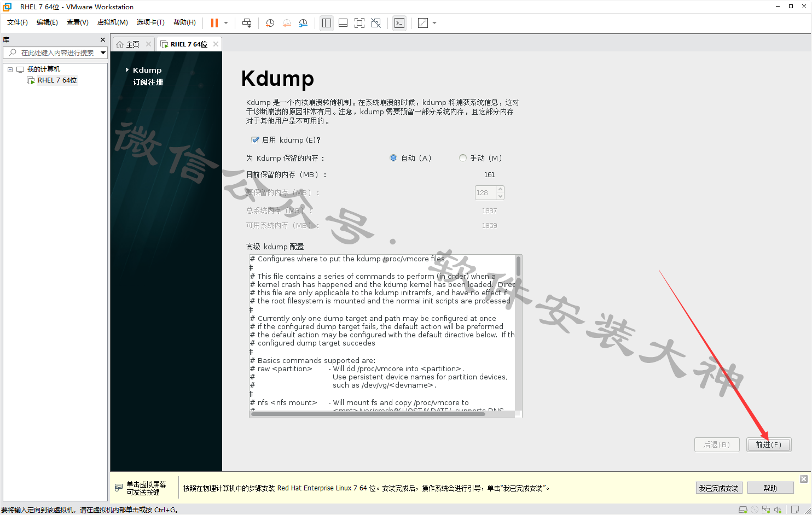Enter full screen mode icon

[359, 23]
